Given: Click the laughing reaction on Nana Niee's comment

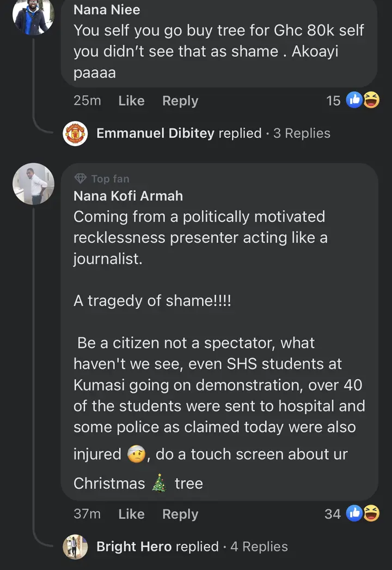Looking at the screenshot, I should [371, 100].
